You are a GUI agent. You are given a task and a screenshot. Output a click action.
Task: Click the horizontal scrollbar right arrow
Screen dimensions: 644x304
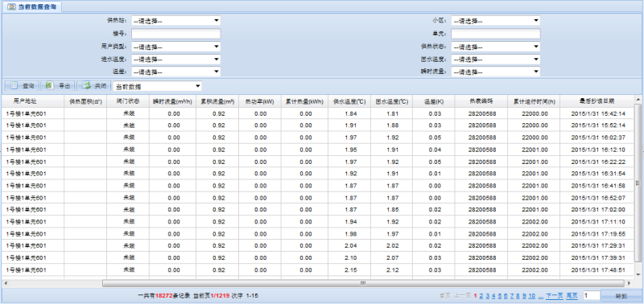[630, 283]
